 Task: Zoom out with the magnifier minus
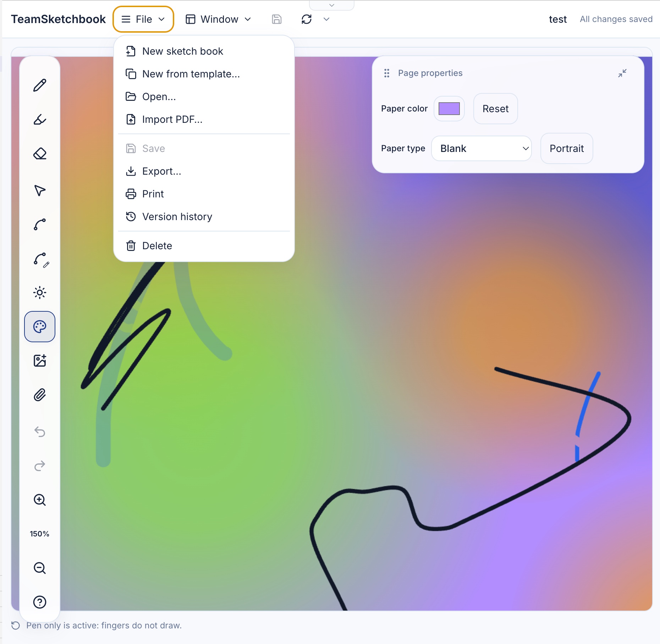coord(40,568)
